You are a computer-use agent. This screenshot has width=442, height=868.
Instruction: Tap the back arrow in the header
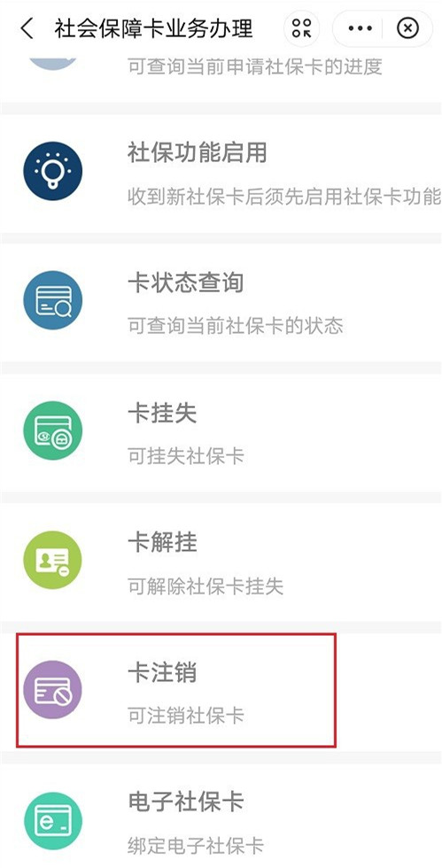pyautogui.click(x=27, y=28)
